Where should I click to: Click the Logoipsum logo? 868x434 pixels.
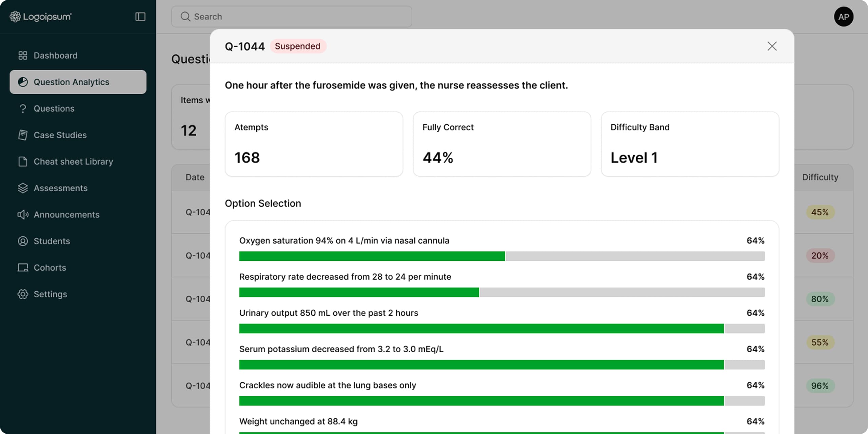[x=40, y=17]
